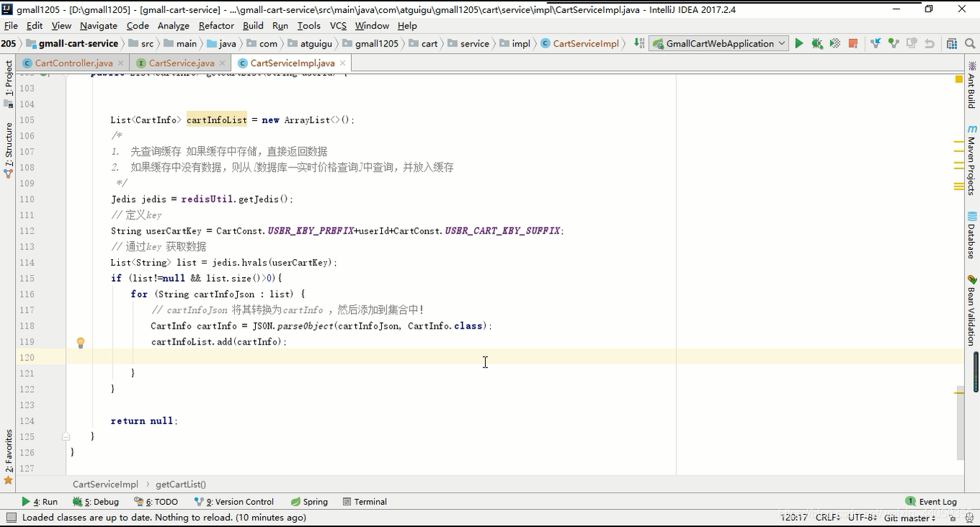Open the Debug tool window
The width and height of the screenshot is (980, 527).
pyautogui.click(x=95, y=502)
